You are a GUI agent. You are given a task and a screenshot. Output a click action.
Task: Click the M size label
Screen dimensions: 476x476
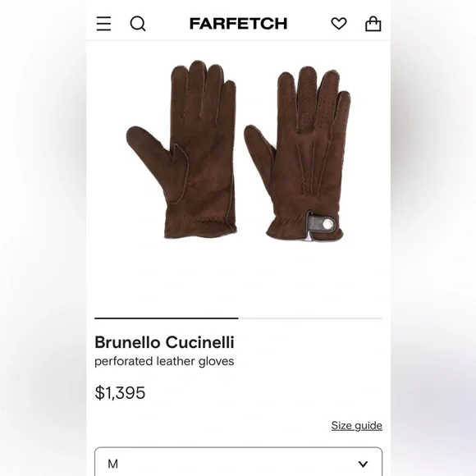113,464
